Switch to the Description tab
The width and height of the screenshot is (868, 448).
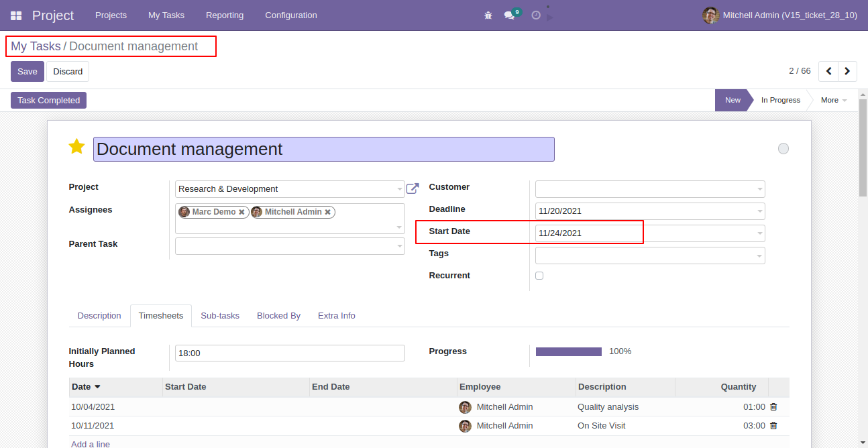(99, 316)
